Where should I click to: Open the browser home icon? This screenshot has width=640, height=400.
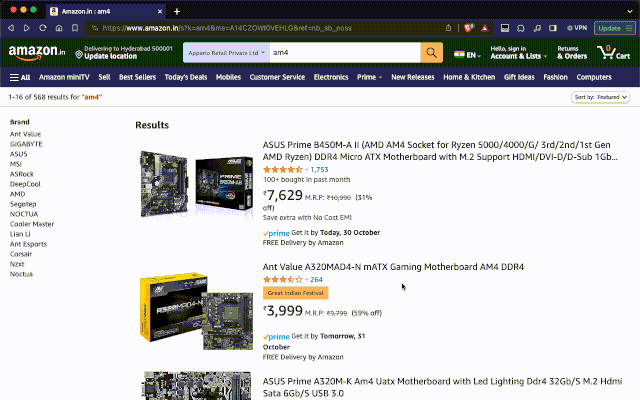tap(59, 28)
